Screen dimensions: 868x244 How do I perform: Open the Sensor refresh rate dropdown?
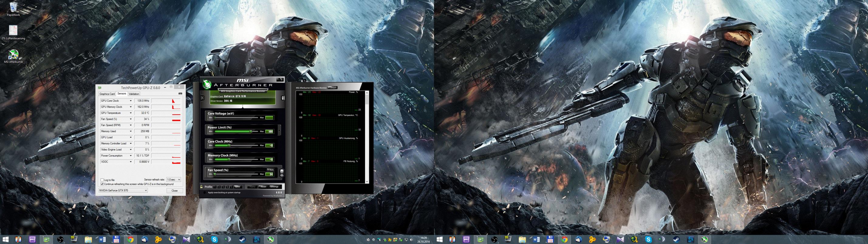tap(174, 180)
